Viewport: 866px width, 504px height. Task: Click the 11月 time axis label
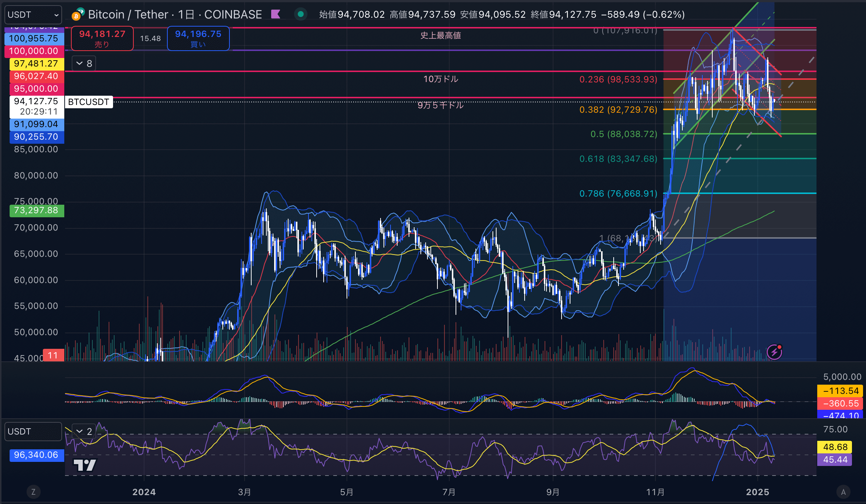click(x=655, y=492)
